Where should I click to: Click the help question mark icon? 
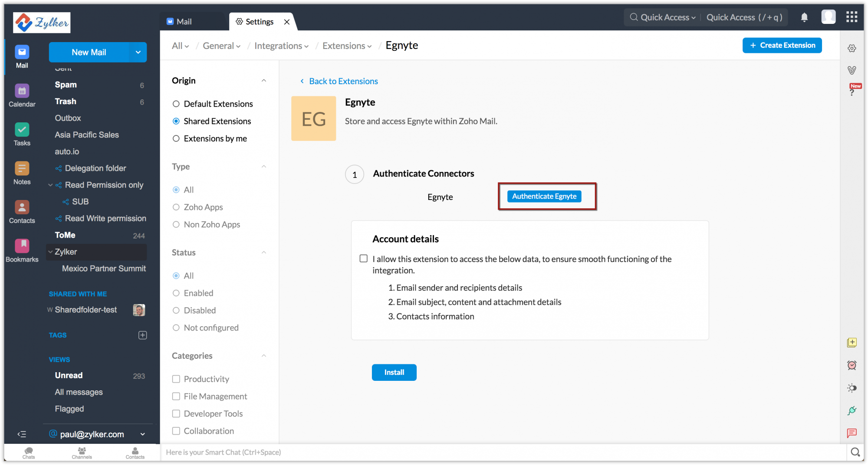pos(852,92)
